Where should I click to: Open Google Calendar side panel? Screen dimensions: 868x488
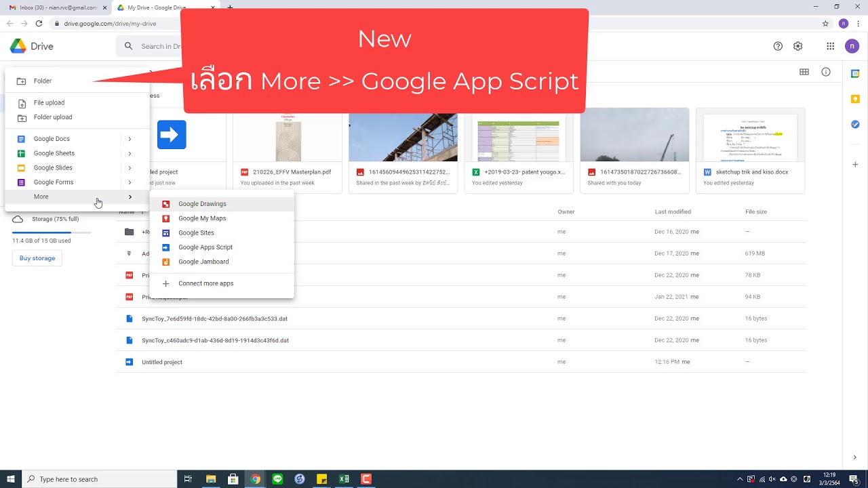tap(855, 73)
